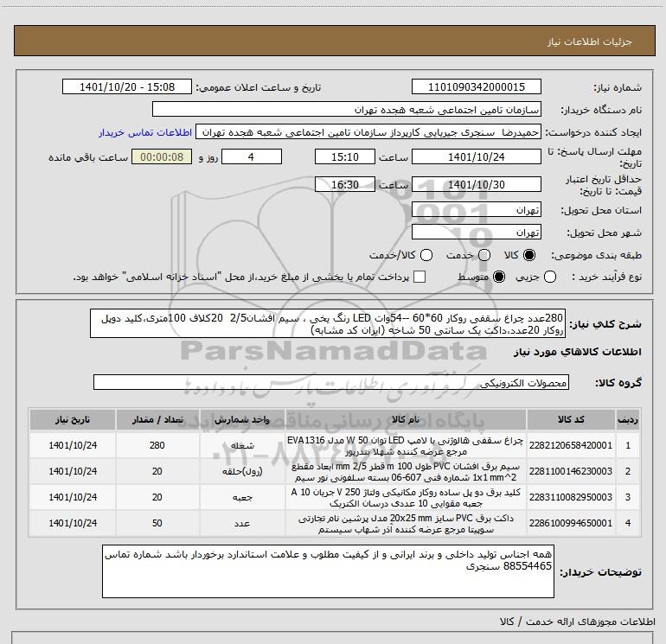666x644 pixels.
Task: Click the ردیف column header
Action: (628, 420)
